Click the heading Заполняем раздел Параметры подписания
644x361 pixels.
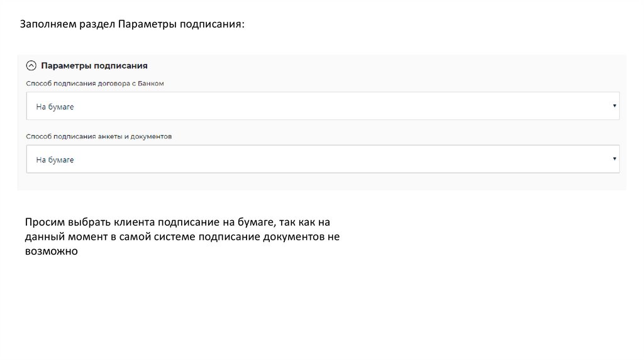point(131,25)
